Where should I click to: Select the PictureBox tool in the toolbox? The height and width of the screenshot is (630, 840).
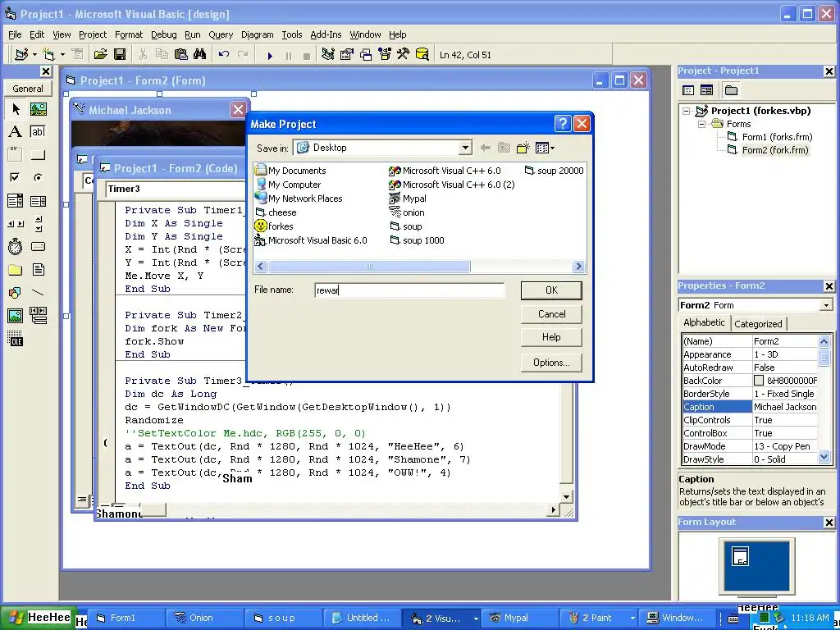pyautogui.click(x=38, y=109)
